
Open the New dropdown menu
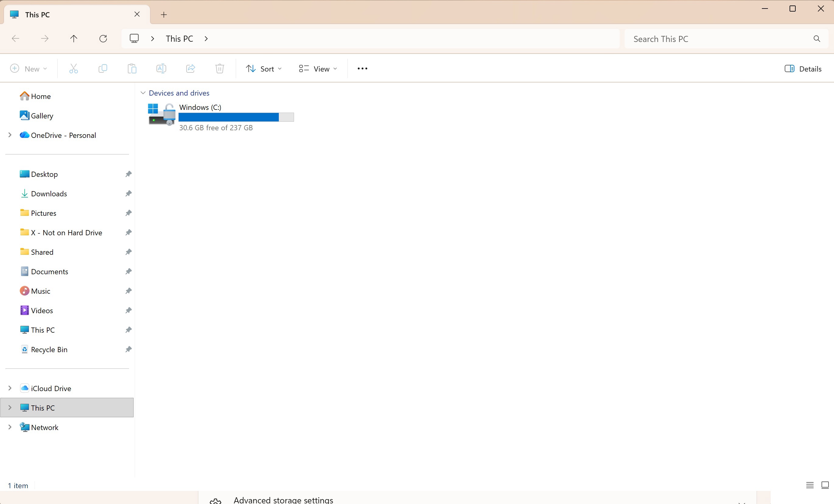click(x=28, y=69)
